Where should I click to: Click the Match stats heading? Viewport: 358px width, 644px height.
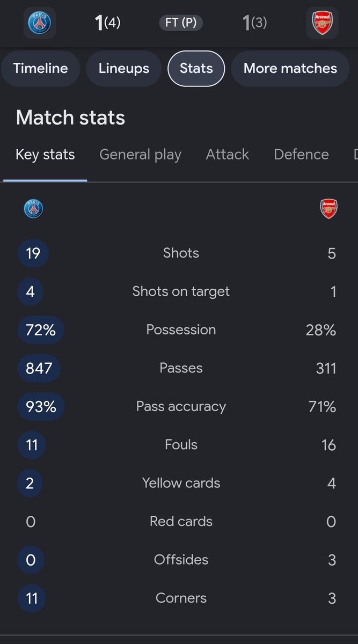pos(70,118)
